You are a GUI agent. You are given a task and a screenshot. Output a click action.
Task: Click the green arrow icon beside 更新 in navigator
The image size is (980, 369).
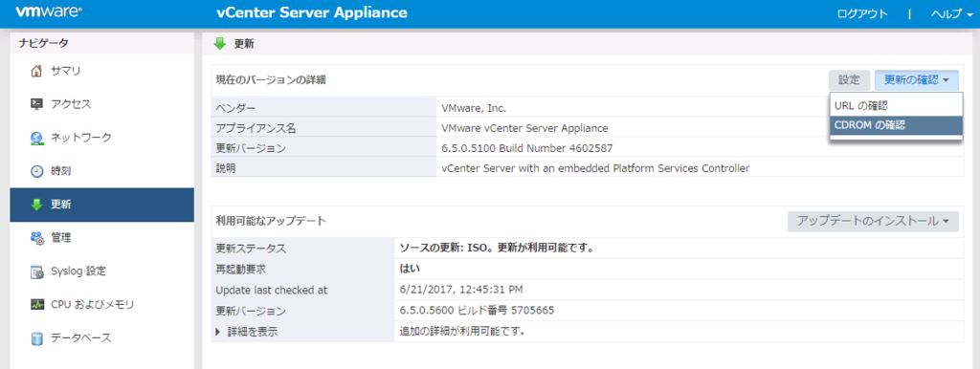tap(37, 205)
